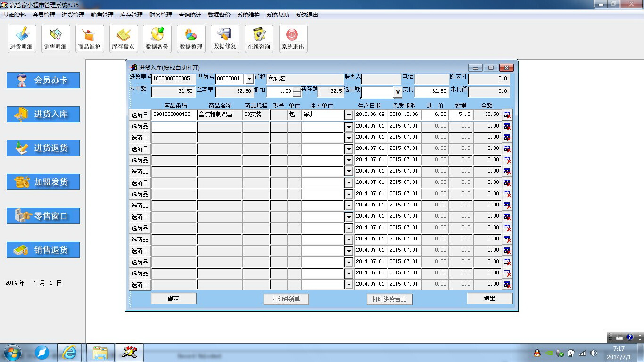Click the 电话 phone field
The width and height of the screenshot is (644, 362).
pyautogui.click(x=432, y=79)
